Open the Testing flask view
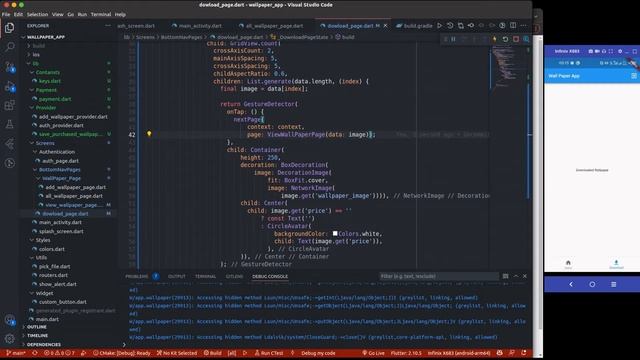This screenshot has width=640, height=360. tap(9, 124)
